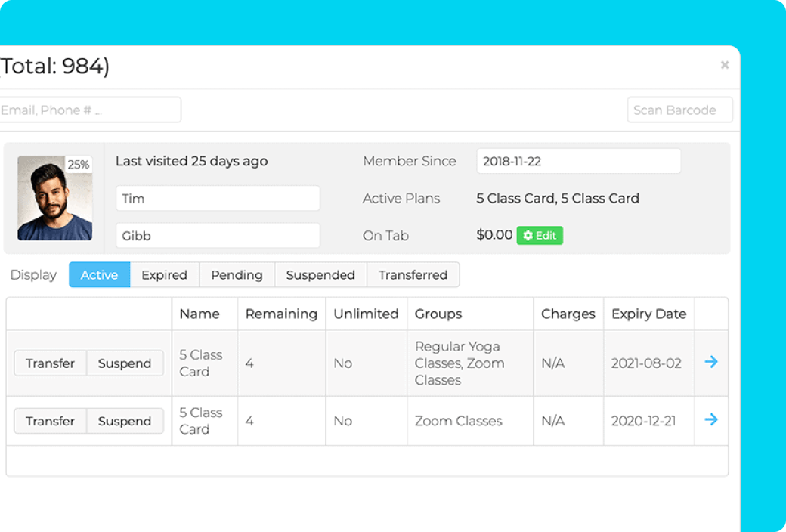786x532 pixels.
Task: Edit the last name field Gibb
Action: pyautogui.click(x=218, y=235)
